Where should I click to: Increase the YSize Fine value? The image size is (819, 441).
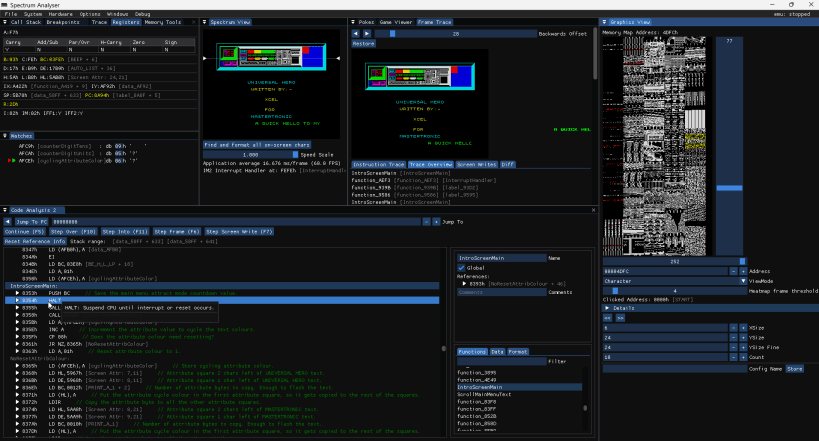coord(743,347)
